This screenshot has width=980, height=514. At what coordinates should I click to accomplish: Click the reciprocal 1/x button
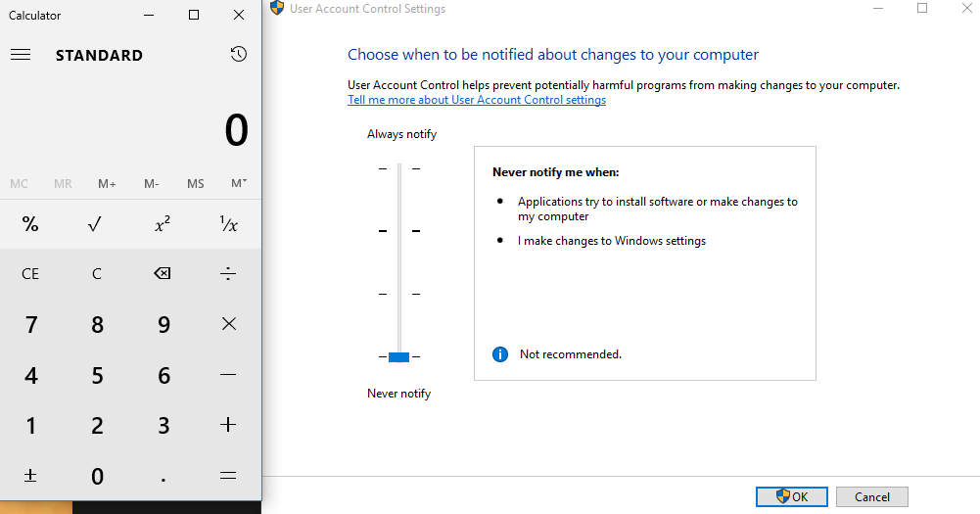pyautogui.click(x=228, y=224)
